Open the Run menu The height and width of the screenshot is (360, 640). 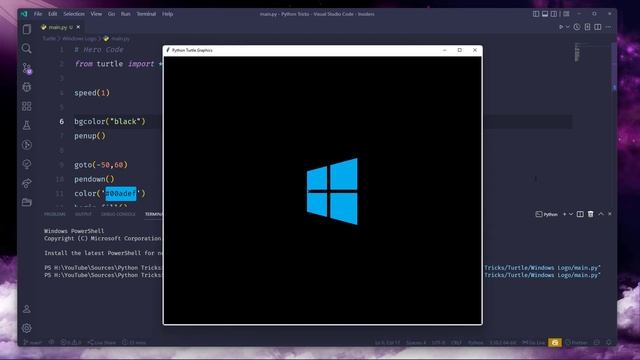tap(126, 14)
